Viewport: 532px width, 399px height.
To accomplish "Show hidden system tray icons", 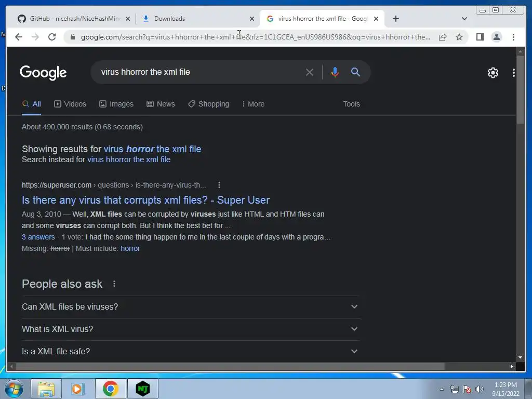I will pyautogui.click(x=442, y=389).
